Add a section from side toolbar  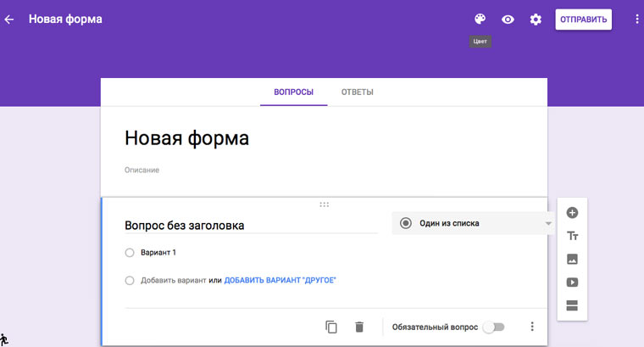click(572, 306)
